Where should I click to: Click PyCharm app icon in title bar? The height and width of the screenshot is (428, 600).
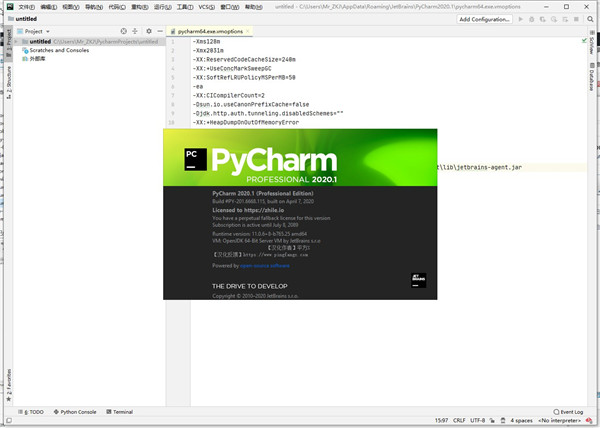point(10,7)
